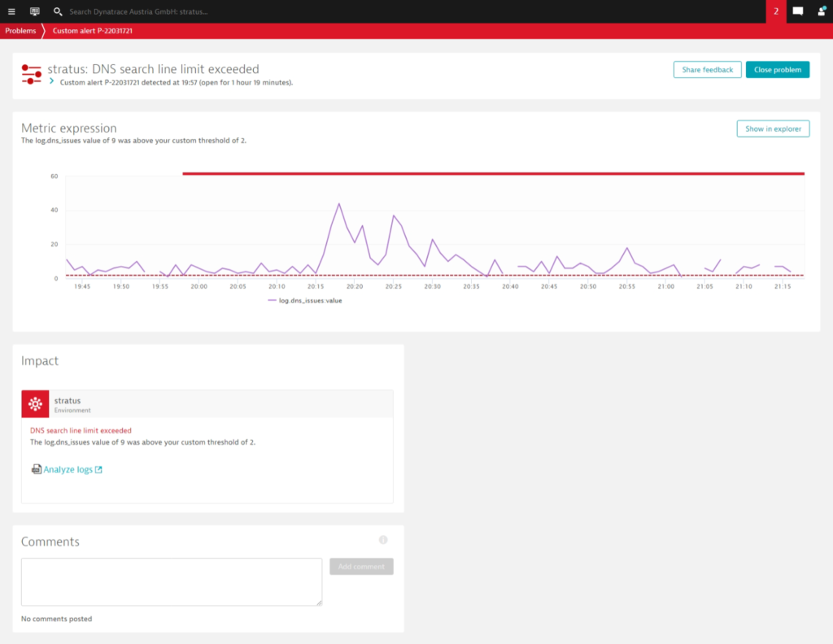The height and width of the screenshot is (644, 833).
Task: Click Share feedback button
Action: 707,70
